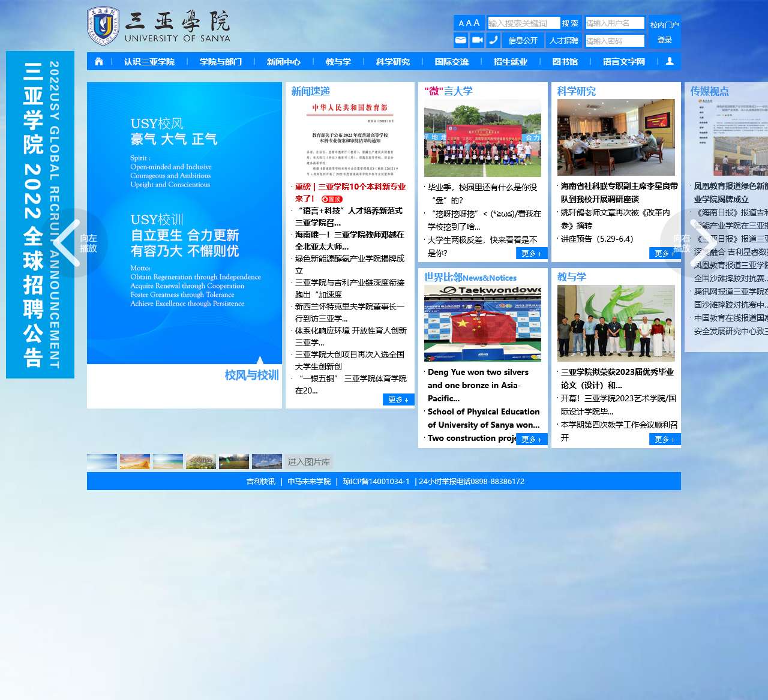
Task: Open the third thumbnail in the photo strip
Action: point(168,461)
